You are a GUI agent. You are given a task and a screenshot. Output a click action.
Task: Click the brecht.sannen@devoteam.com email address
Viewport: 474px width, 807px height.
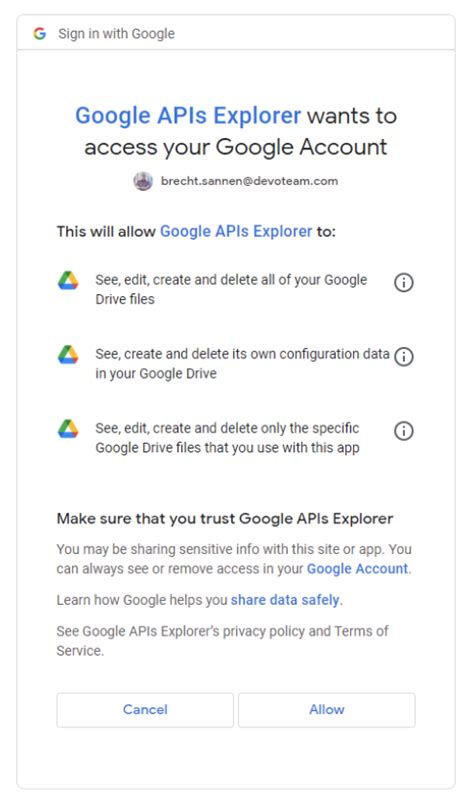coord(250,181)
